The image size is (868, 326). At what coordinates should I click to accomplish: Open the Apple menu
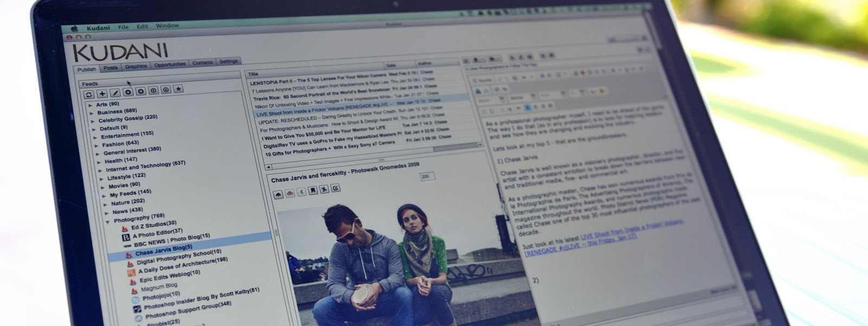coord(74,28)
